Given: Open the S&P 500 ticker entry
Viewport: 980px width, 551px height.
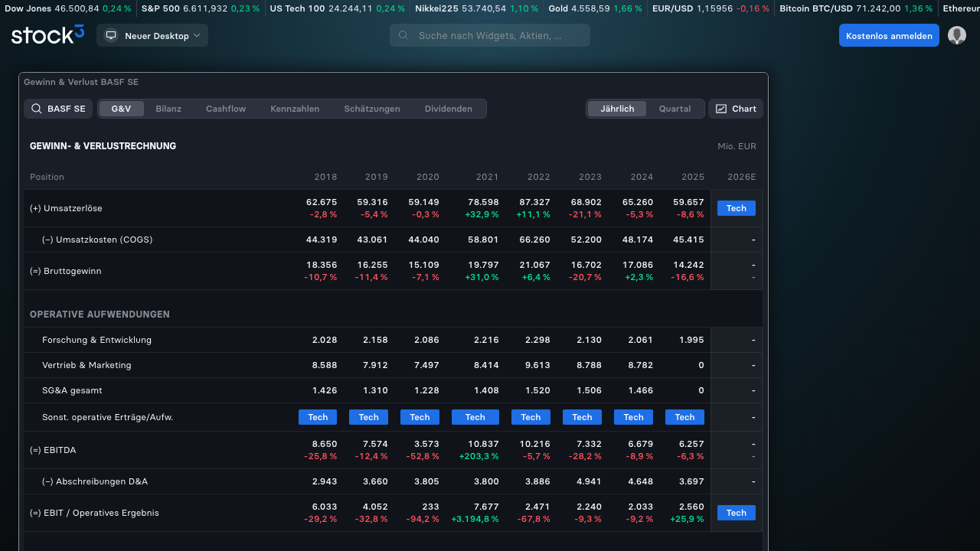Looking at the screenshot, I should click(x=201, y=8).
